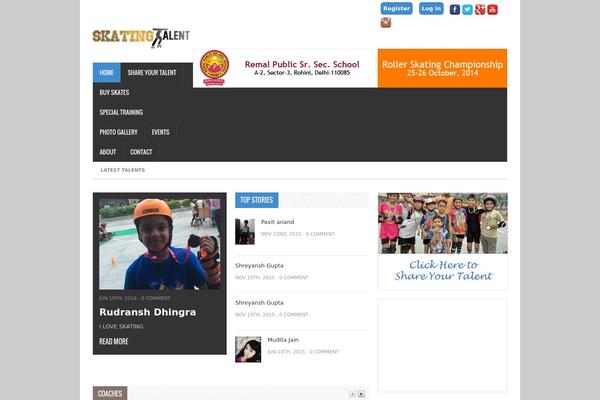Click 0 Comment under Pavit anand
Viewport: 600px width, 400px height.
click(320, 234)
